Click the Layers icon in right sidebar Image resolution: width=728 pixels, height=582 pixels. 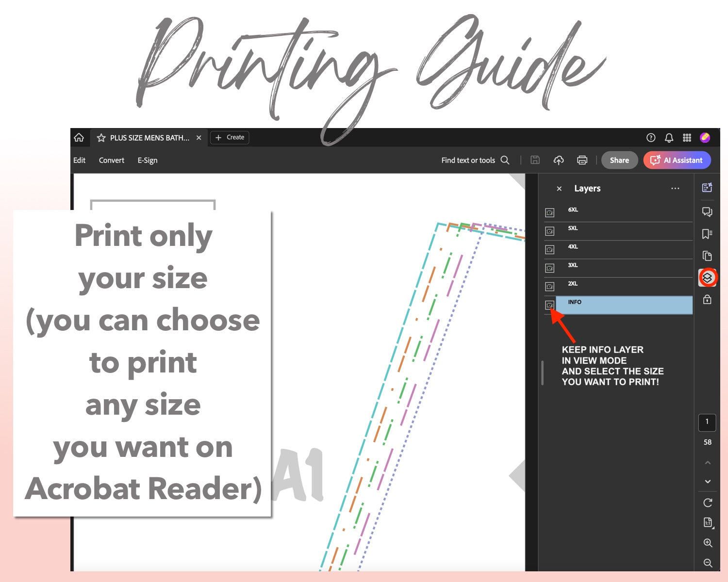(707, 277)
